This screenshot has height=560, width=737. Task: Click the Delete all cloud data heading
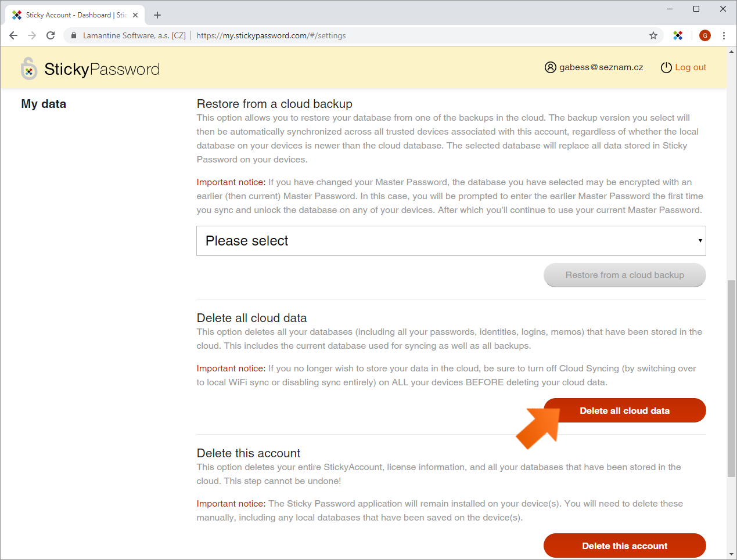tap(251, 318)
